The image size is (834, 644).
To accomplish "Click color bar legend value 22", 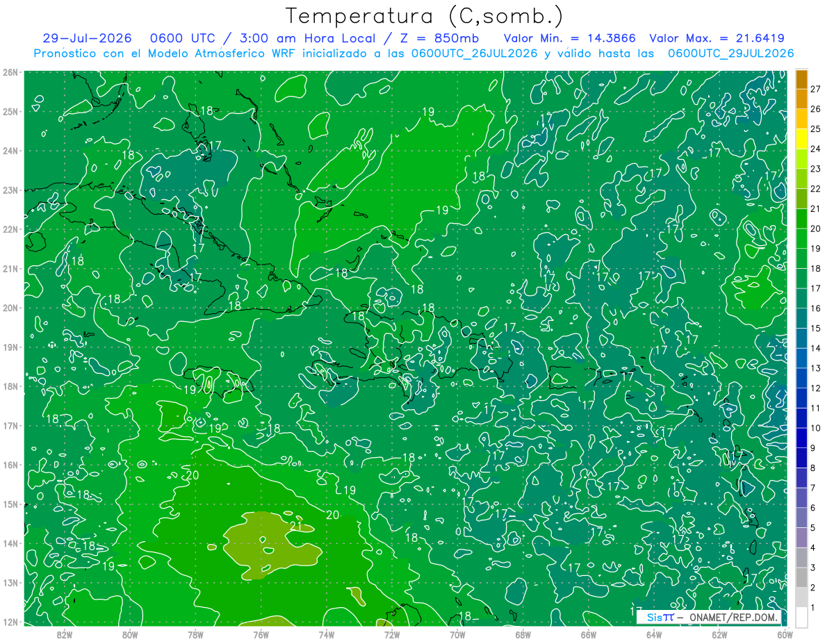I will tap(816, 189).
